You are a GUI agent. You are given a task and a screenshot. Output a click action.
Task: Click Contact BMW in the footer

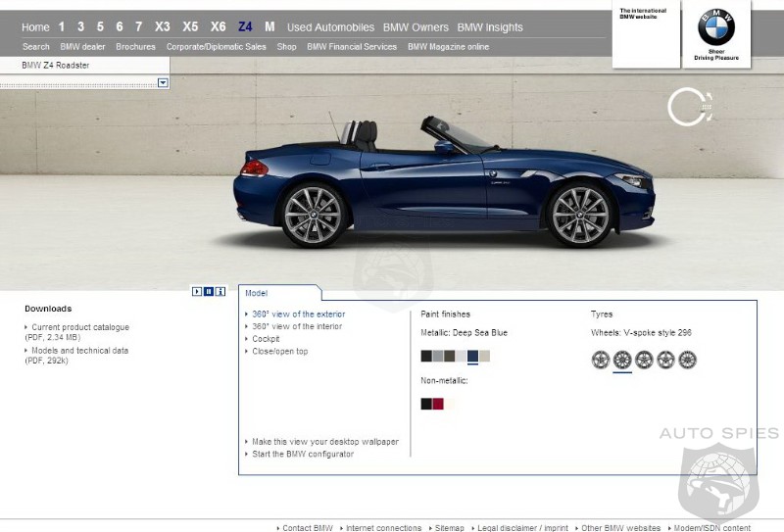pyautogui.click(x=308, y=527)
